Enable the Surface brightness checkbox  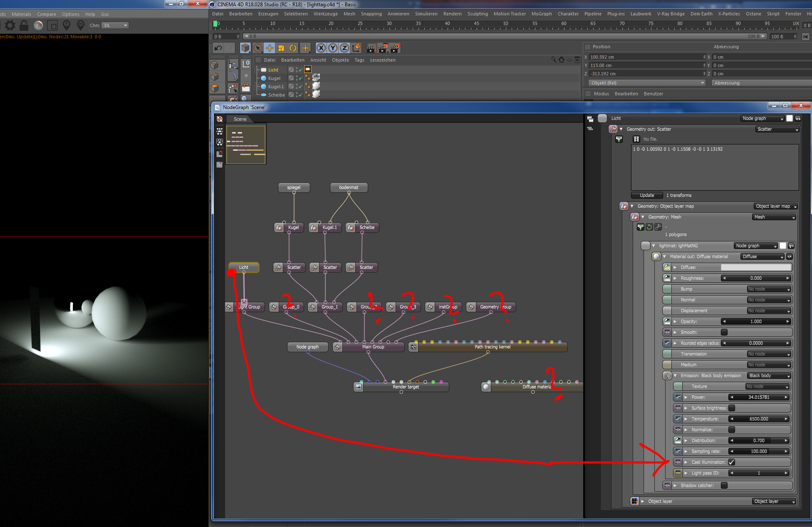[732, 408]
